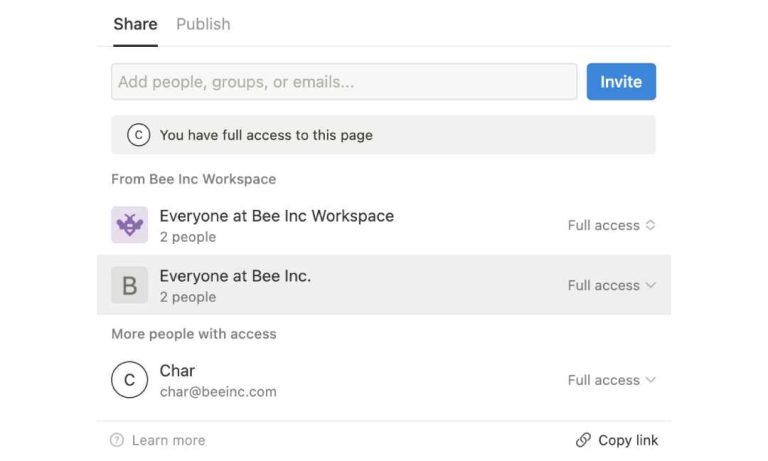The image size is (768, 461).
Task: Open the access dropdown for Bee Inc Workspace
Action: [611, 225]
